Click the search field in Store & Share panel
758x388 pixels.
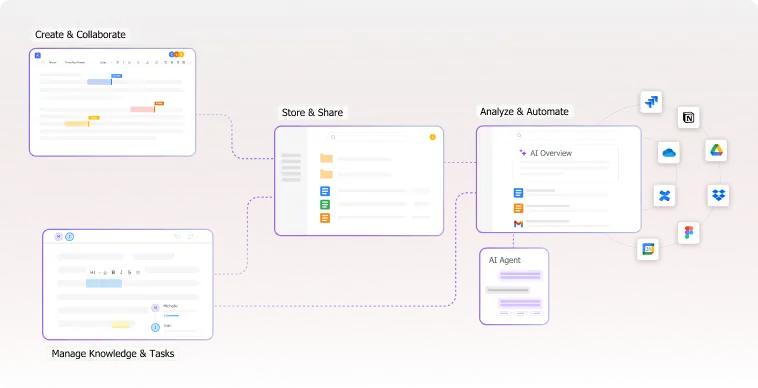pyautogui.click(x=367, y=137)
